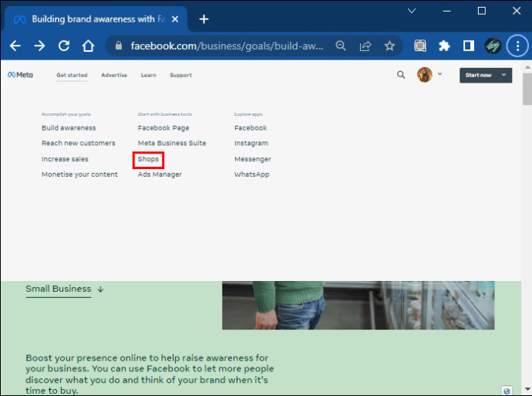Click the Meta logo
The height and width of the screenshot is (396, 532).
coord(20,75)
